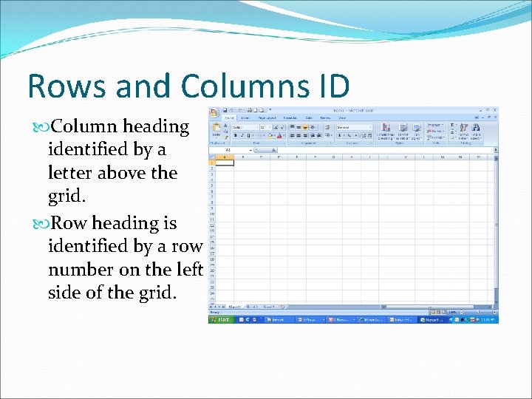Open Conditional Formatting in Styles group

click(386, 131)
